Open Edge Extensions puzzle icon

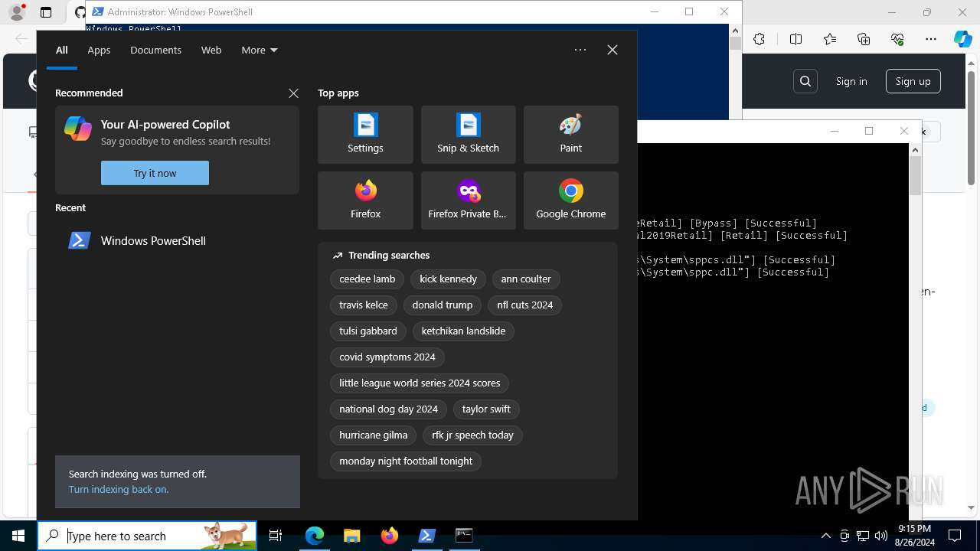[759, 40]
